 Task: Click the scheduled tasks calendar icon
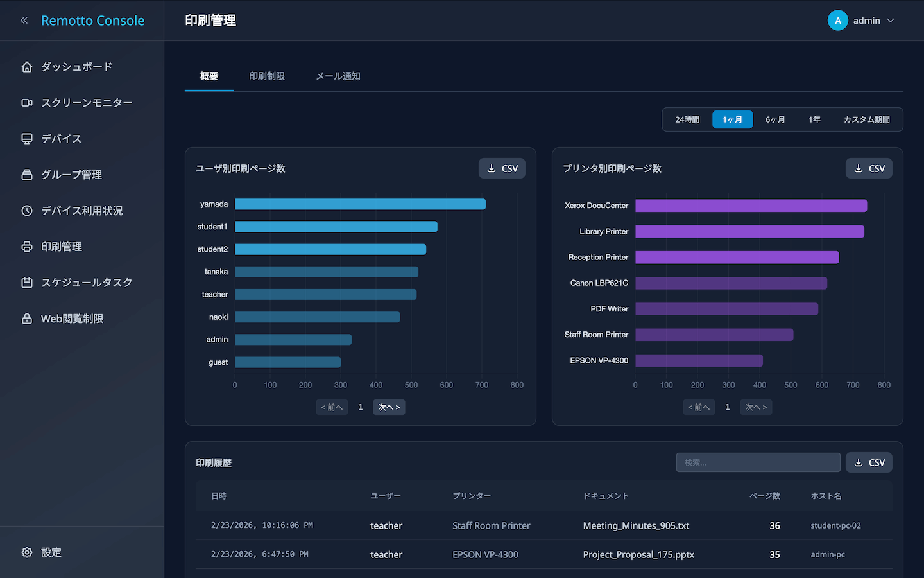click(27, 283)
